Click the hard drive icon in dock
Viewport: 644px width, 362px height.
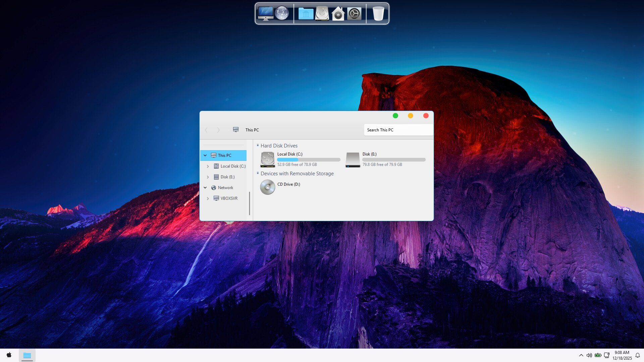tap(322, 13)
